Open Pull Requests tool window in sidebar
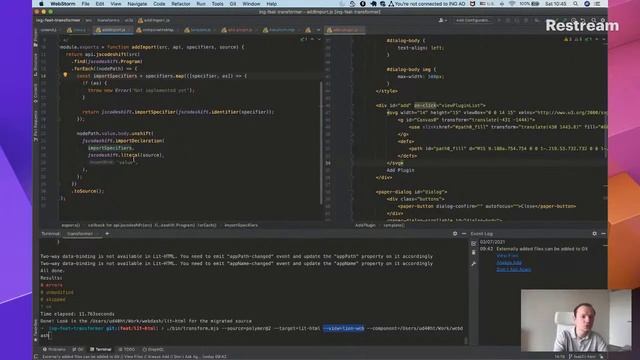Image resolution: width=640 pixels, height=360 pixels. point(36,126)
